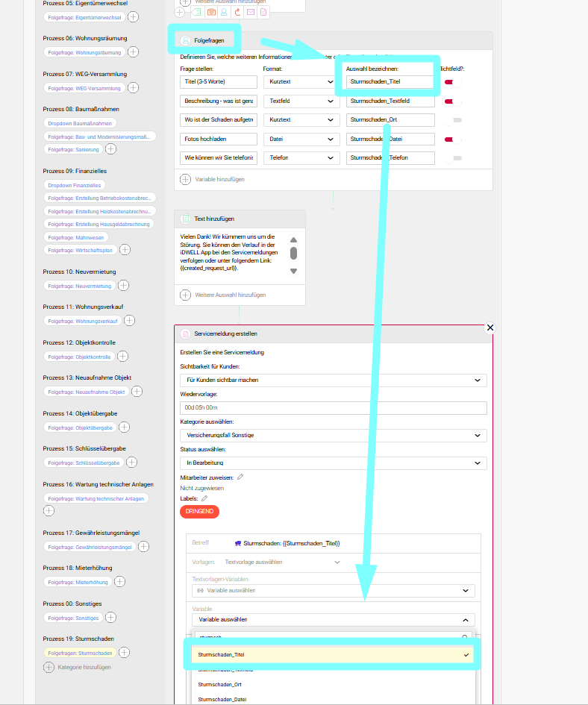This screenshot has height=705, width=588.
Task: Open the Kategorie auswählen dropdown
Action: coord(333,435)
